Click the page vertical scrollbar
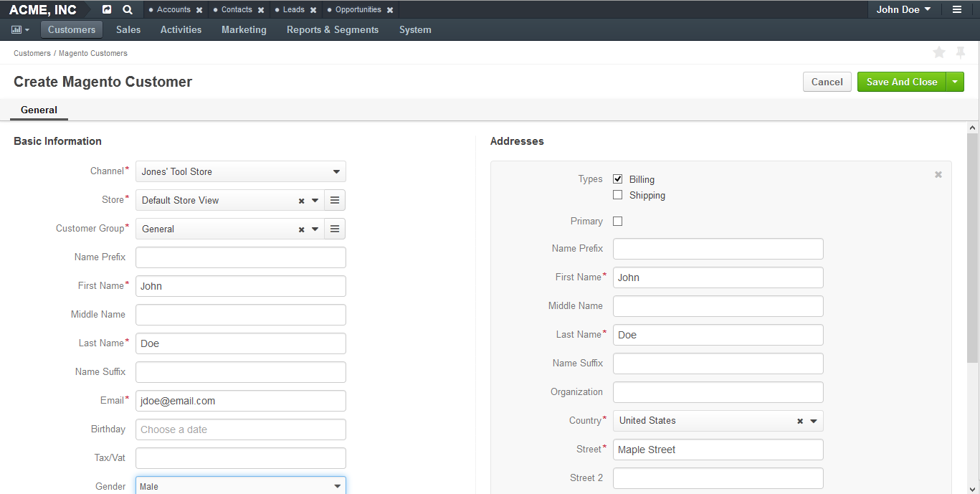 pyautogui.click(x=972, y=247)
